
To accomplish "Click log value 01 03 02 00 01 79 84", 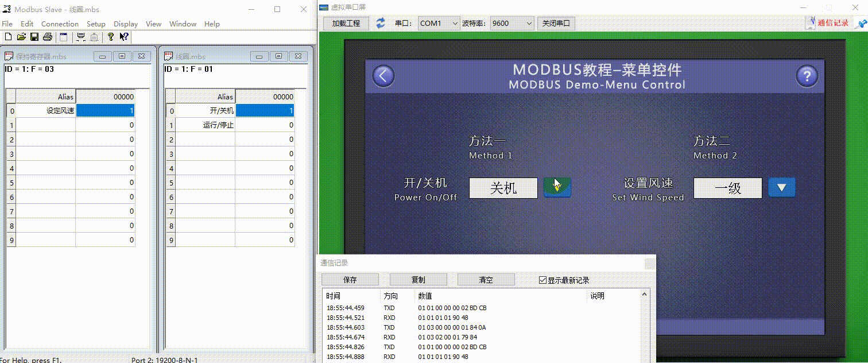I will (x=447, y=337).
